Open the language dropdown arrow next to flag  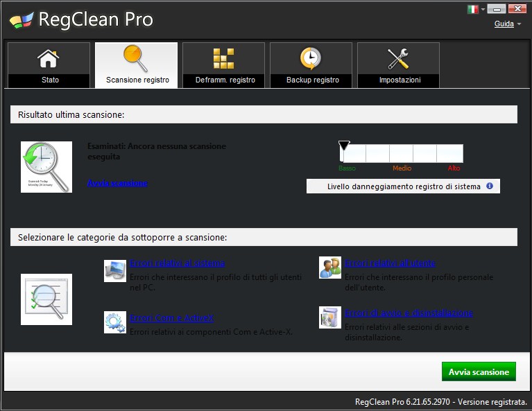483,10
